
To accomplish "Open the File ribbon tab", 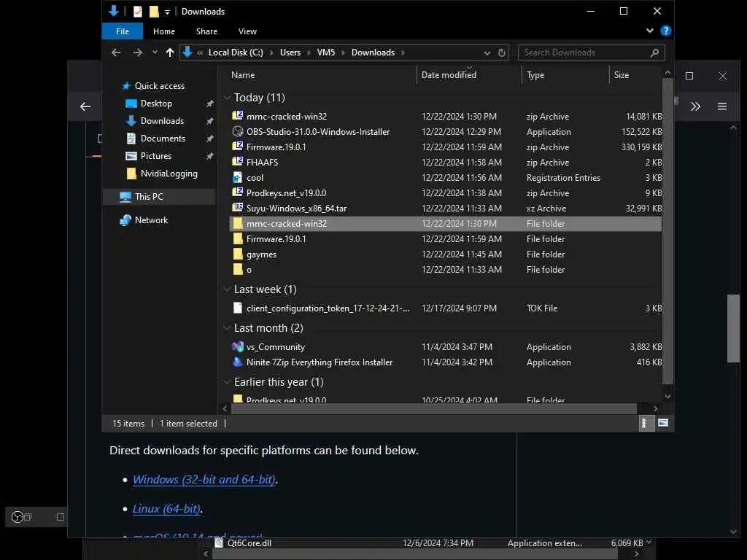I will point(123,31).
